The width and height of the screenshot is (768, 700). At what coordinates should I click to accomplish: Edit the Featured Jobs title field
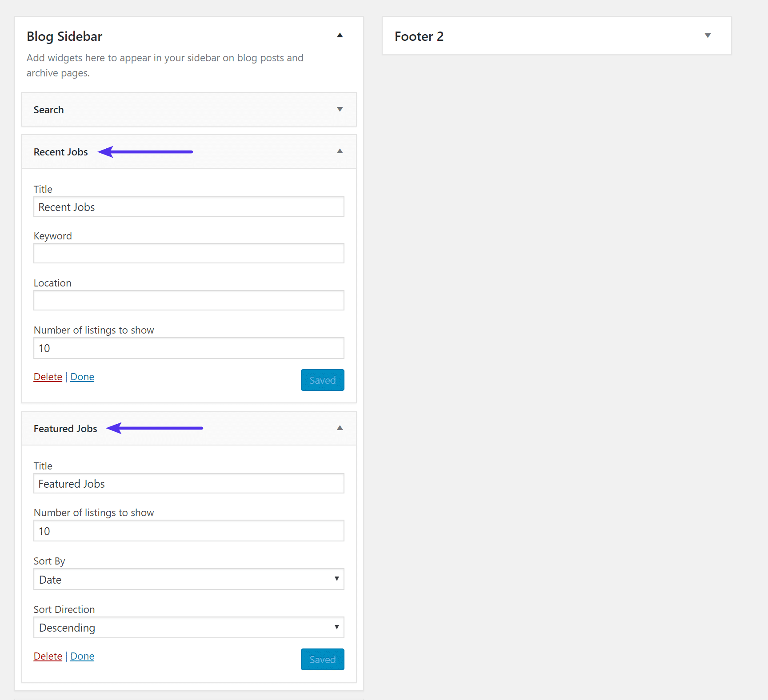[x=188, y=483]
